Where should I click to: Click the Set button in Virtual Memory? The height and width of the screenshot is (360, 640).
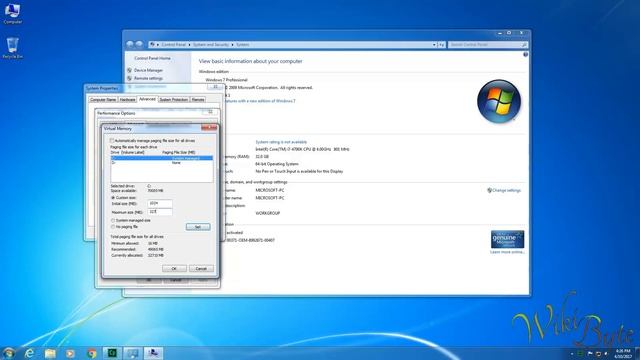pos(198,227)
